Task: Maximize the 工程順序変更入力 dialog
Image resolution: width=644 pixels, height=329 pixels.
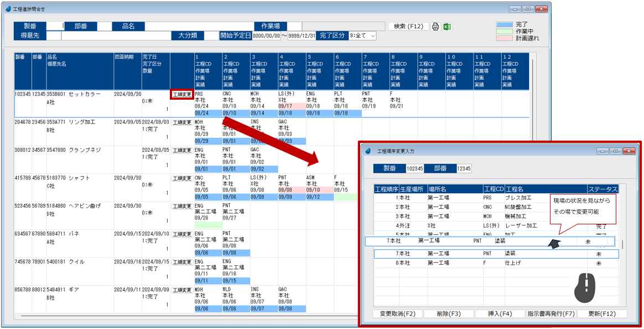Action: 615,151
